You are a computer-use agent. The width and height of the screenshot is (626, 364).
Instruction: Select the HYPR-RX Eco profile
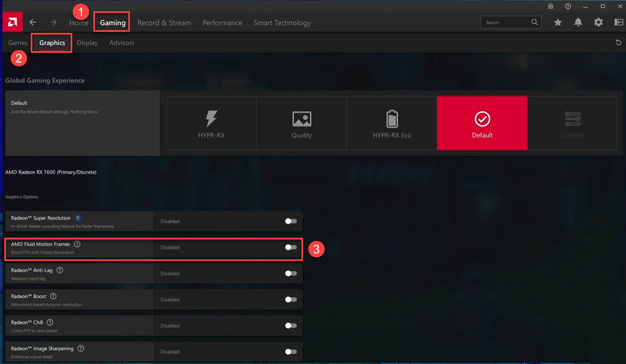pos(391,123)
